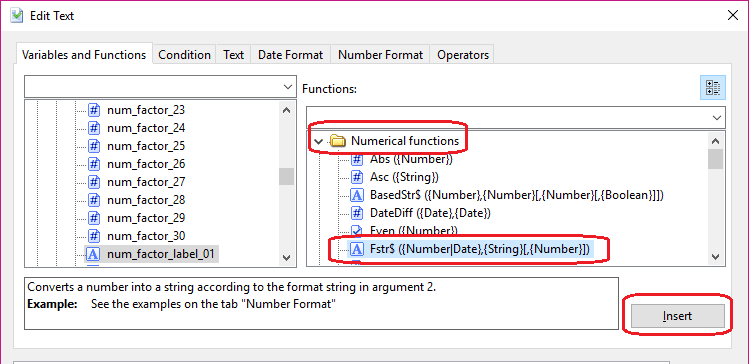Image resolution: width=749 pixels, height=364 pixels.
Task: Open the Operators tab
Action: pos(463,55)
